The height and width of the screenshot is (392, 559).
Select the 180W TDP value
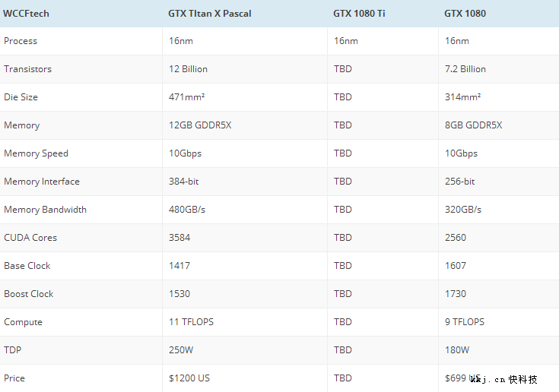click(x=457, y=350)
